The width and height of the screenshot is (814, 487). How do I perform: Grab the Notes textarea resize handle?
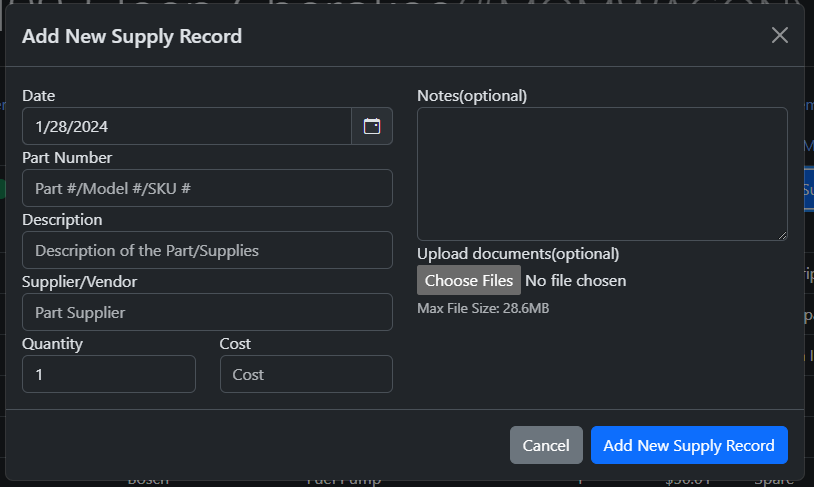click(x=782, y=235)
